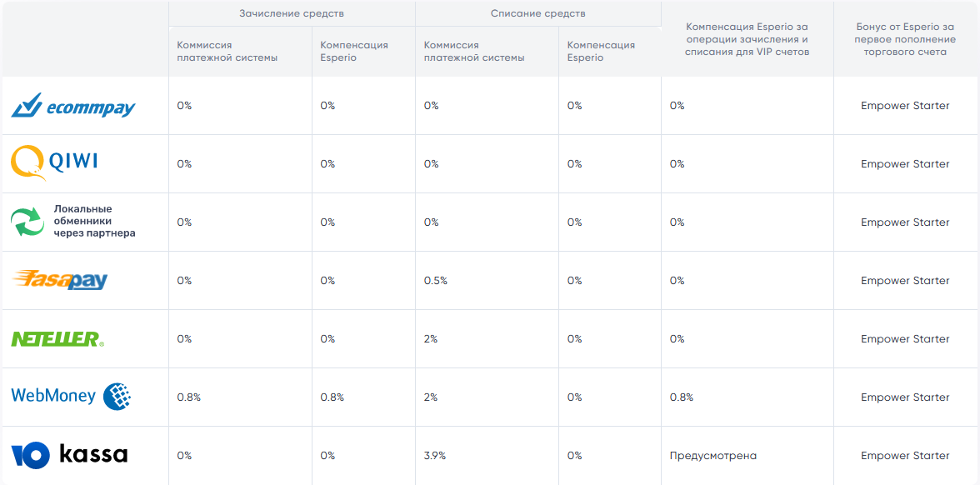The image size is (980, 485).
Task: Select 'Предусмотрена' cell in kassa row
Action: [712, 456]
